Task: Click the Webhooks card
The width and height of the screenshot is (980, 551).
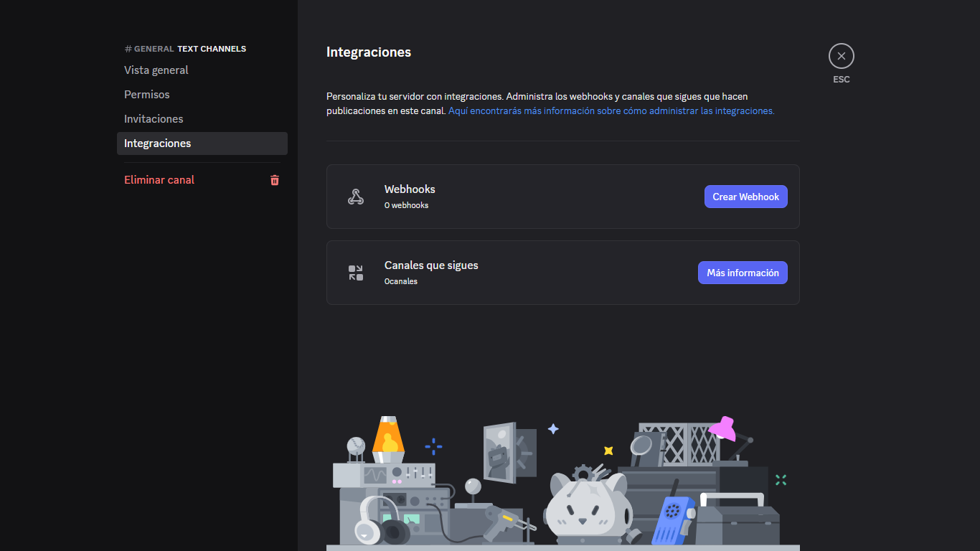Action: coord(563,196)
